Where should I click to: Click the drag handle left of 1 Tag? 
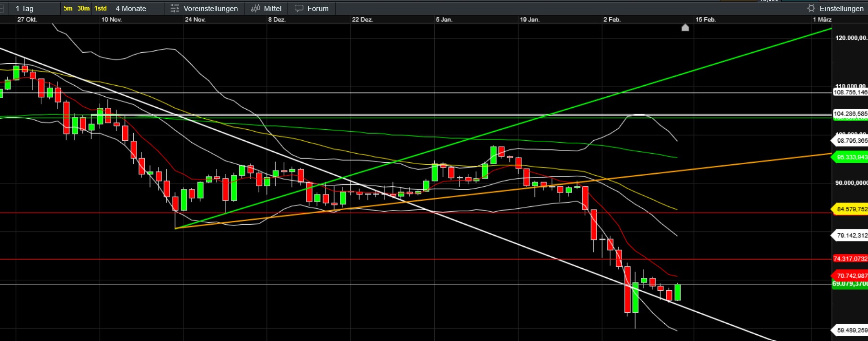2,9
